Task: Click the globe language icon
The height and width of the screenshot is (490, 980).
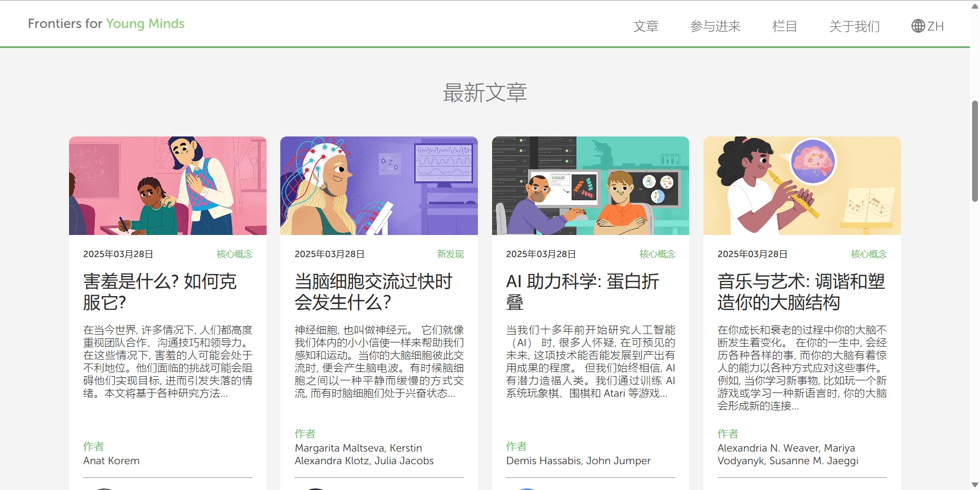Action: click(918, 26)
